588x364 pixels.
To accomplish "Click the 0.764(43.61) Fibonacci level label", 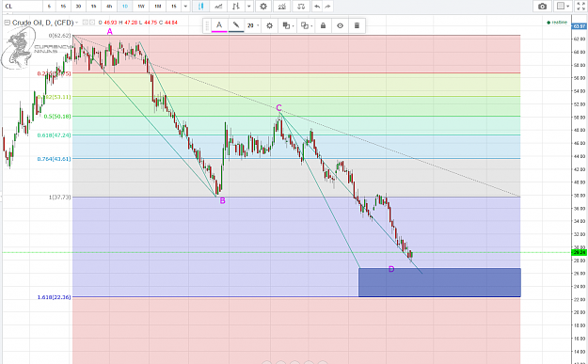I will coord(54,159).
